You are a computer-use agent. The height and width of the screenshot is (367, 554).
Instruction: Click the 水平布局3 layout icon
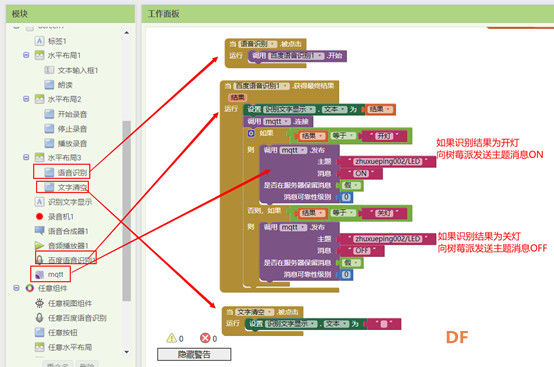point(39,158)
